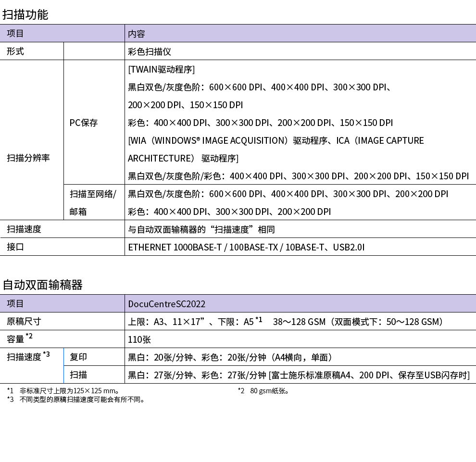This screenshot has height=462, width=476.
Task: Select footnote *3 不同类型的原稿扫描速度
Action: [x=76, y=400]
